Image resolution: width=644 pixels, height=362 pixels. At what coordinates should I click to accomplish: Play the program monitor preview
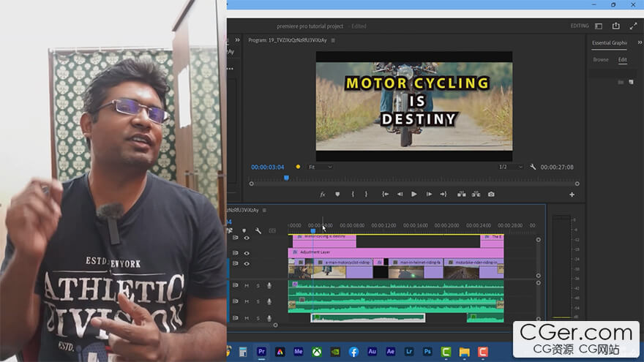pos(414,195)
